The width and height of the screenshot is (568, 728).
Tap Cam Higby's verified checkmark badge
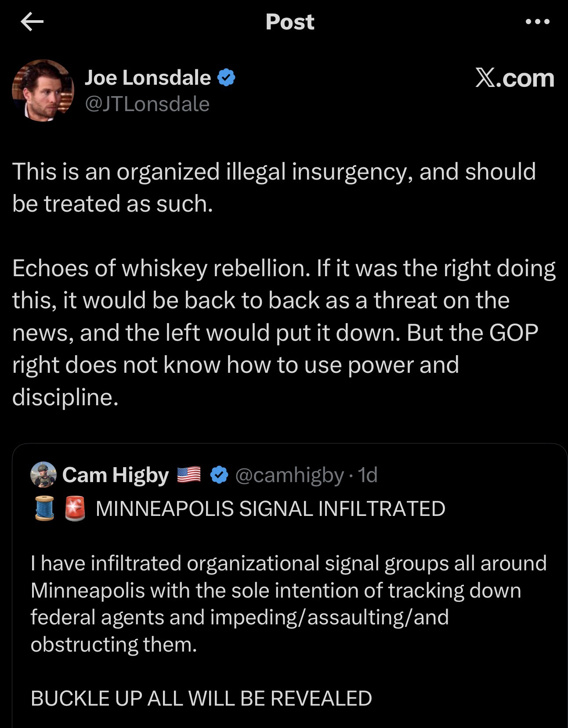point(219,475)
